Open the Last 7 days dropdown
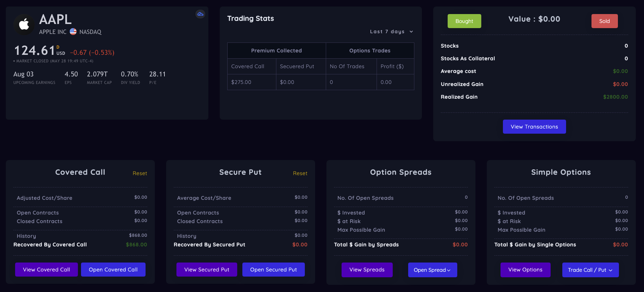 coord(391,32)
